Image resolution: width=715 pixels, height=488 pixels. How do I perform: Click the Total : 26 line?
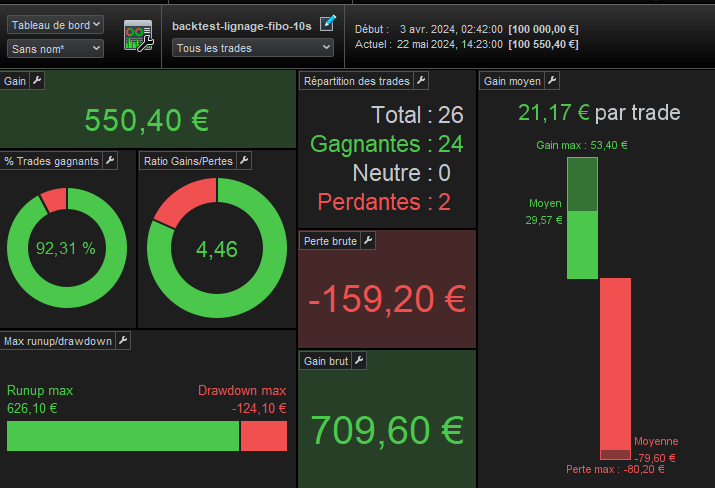click(x=417, y=114)
